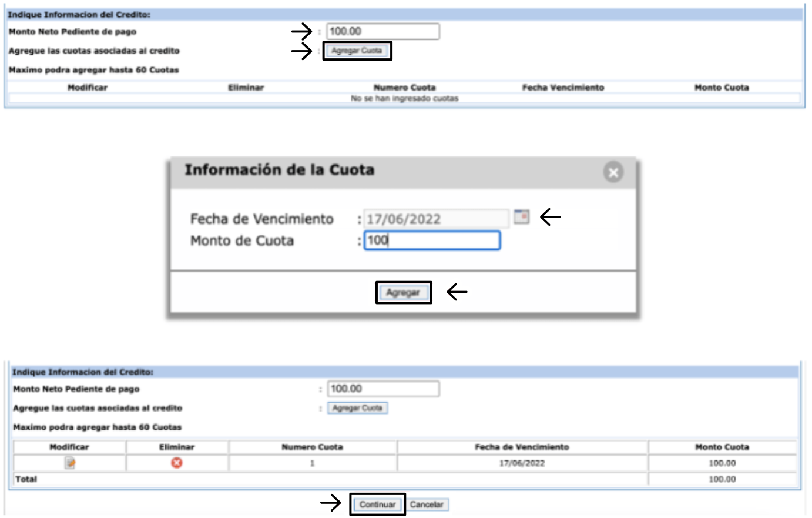Click Agregar Cuota in the lower filled form
This screenshot has width=812, height=518.
[357, 408]
